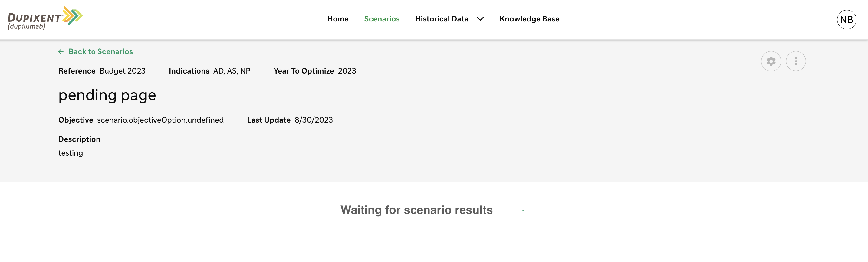Open the Historical Data menu
Image resolution: width=868 pixels, height=262 pixels.
(442, 19)
